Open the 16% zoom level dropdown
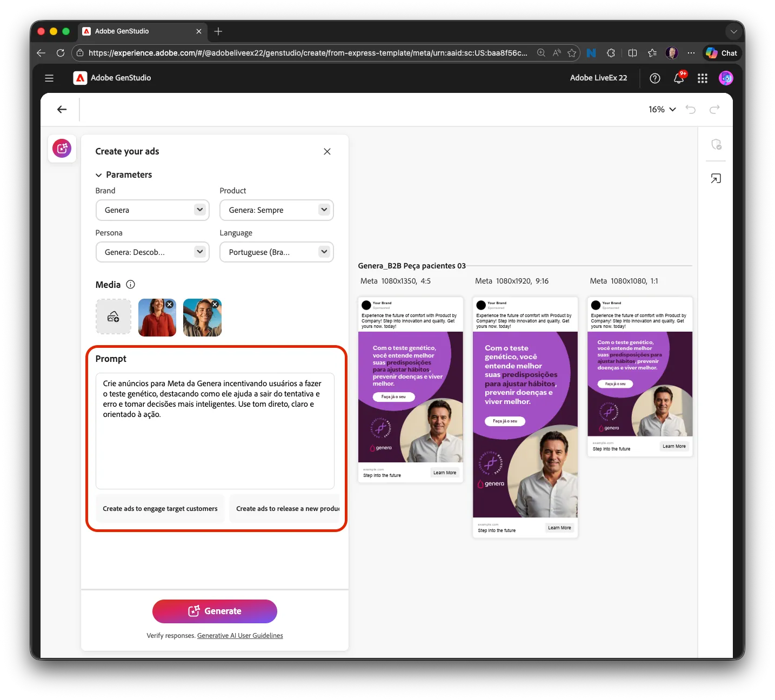Screen dimensions: 775x700 tap(662, 110)
